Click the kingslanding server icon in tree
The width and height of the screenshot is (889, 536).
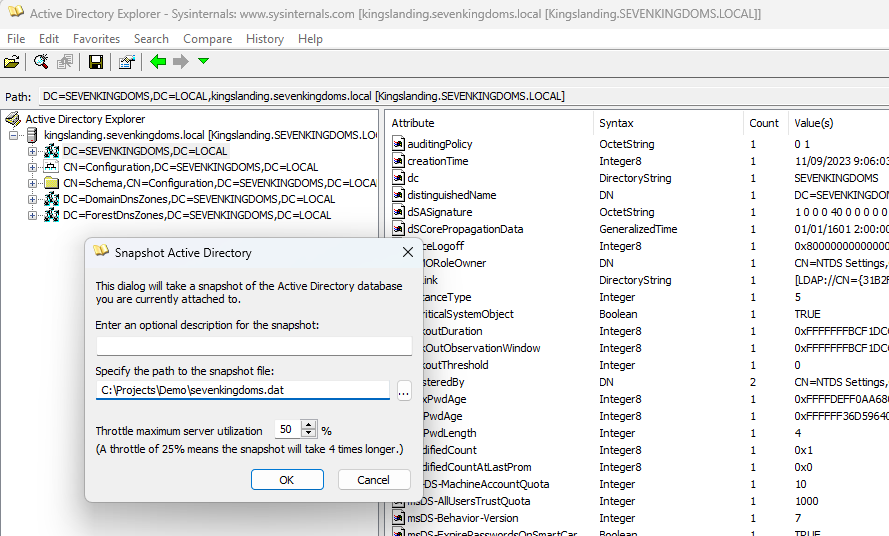pos(32,135)
